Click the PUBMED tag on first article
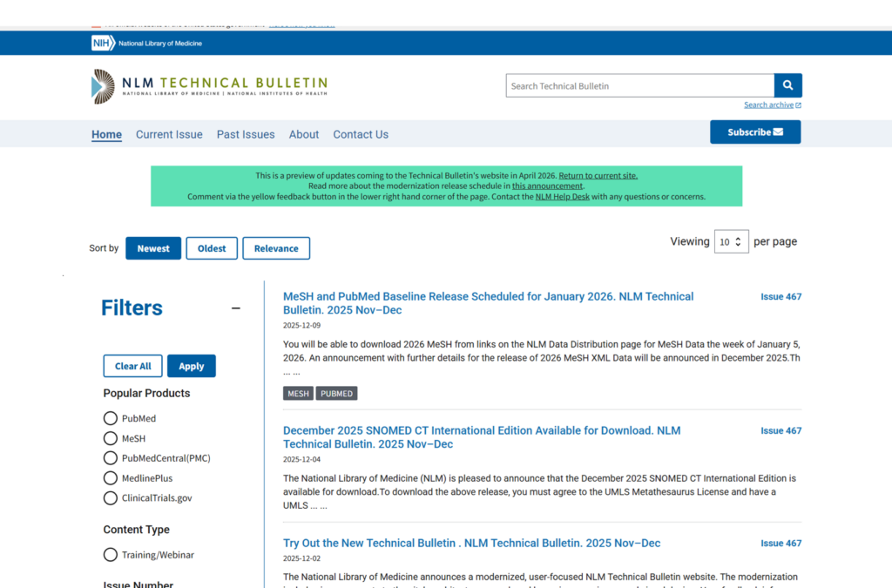Viewport: 892px width, 588px height. (x=336, y=394)
